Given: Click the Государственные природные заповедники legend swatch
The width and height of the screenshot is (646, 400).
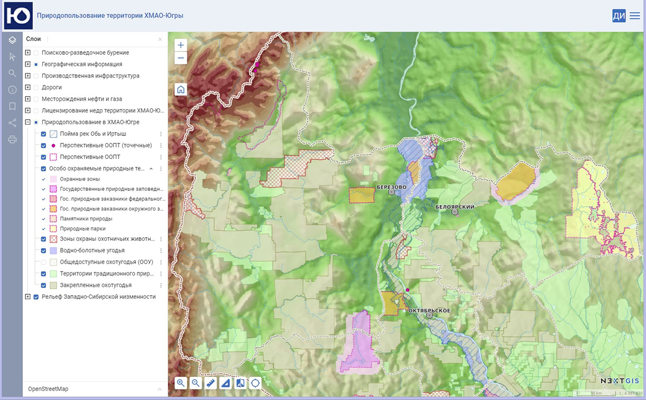Looking at the screenshot, I should coord(53,189).
